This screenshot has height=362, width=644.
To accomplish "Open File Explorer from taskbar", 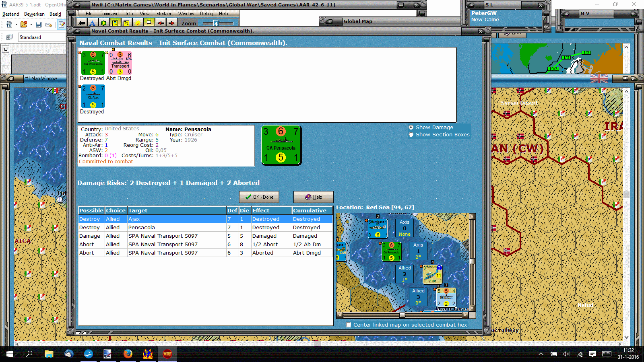I will coord(49,354).
